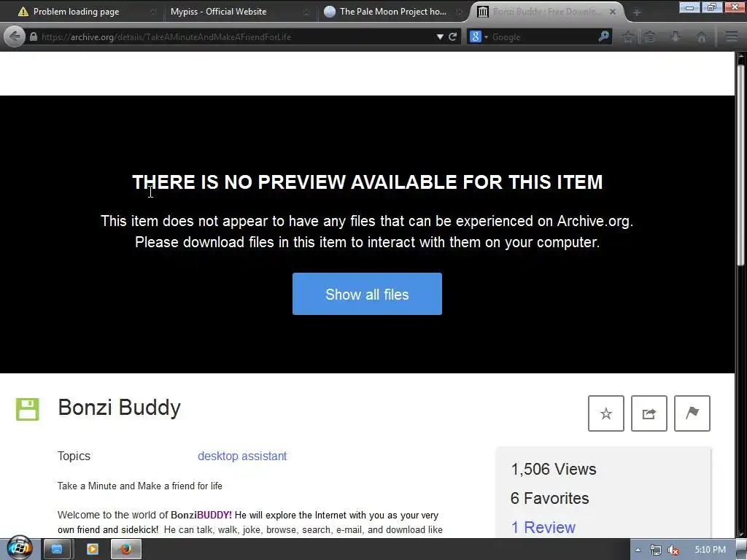Open the browser hamburger menu
This screenshot has width=747, height=560.
pyautogui.click(x=732, y=36)
